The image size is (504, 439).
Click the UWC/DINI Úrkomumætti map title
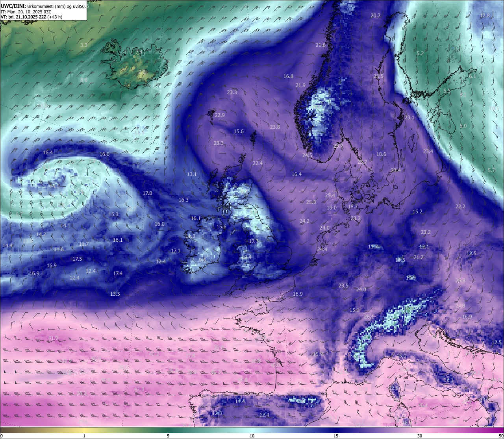(43, 6)
